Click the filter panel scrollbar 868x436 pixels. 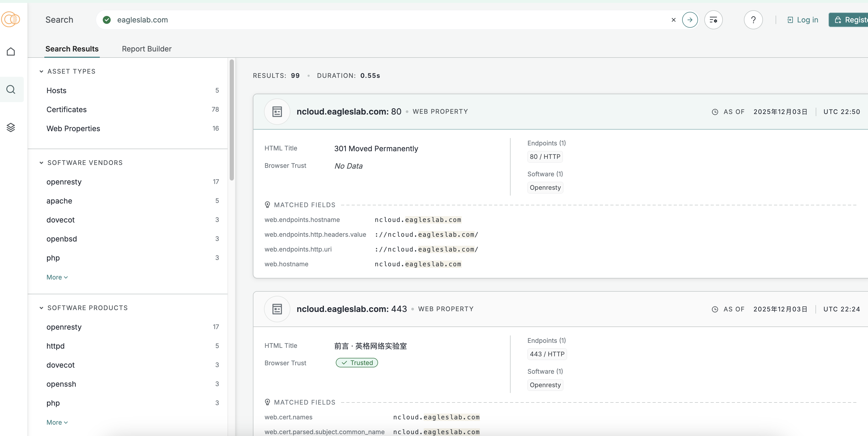232,120
